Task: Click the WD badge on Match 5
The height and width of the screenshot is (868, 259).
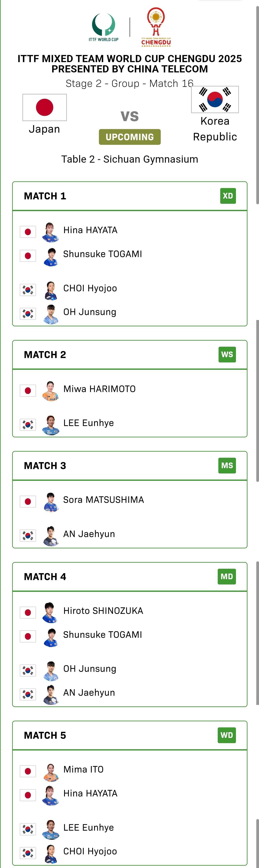Action: pyautogui.click(x=227, y=735)
